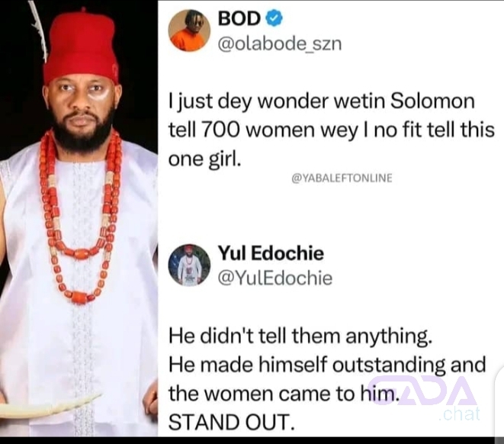The image size is (504, 444).
Task: Click the Yul Edochie display name
Action: pos(271,253)
